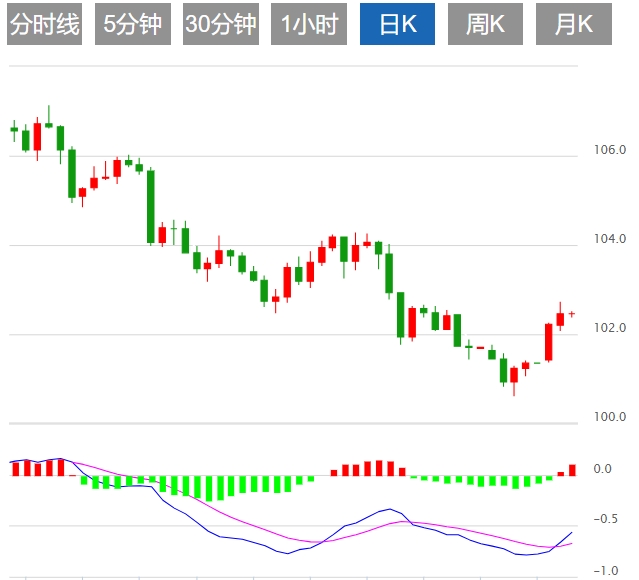Click the long green candle falling to 104

point(151,206)
